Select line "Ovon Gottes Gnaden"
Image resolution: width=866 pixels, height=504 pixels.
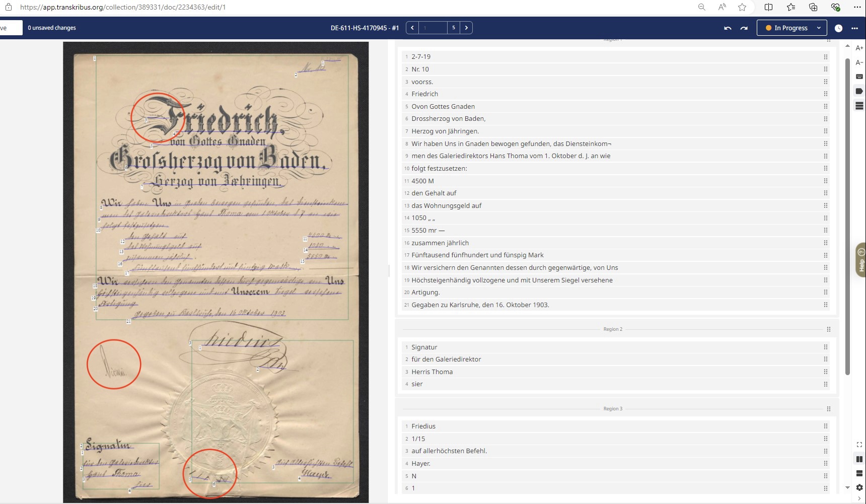pos(615,107)
